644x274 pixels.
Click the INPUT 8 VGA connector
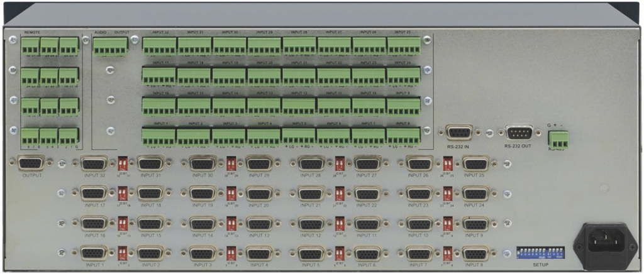[475, 253]
